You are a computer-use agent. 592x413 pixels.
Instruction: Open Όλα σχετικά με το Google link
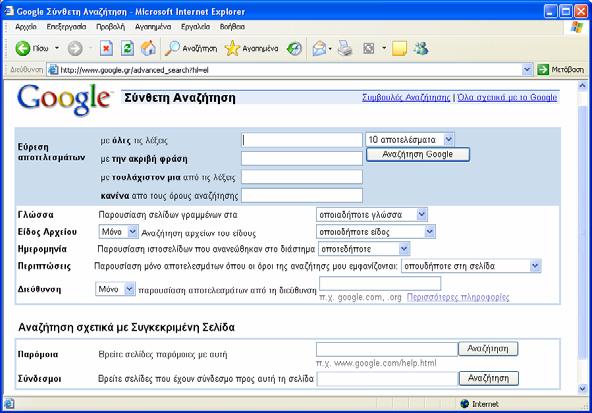coord(507,97)
